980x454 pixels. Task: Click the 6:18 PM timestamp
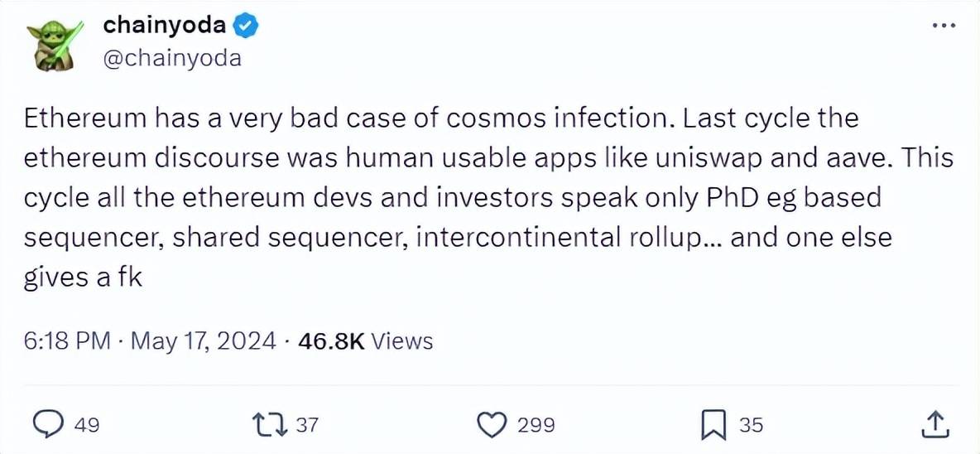[66, 340]
